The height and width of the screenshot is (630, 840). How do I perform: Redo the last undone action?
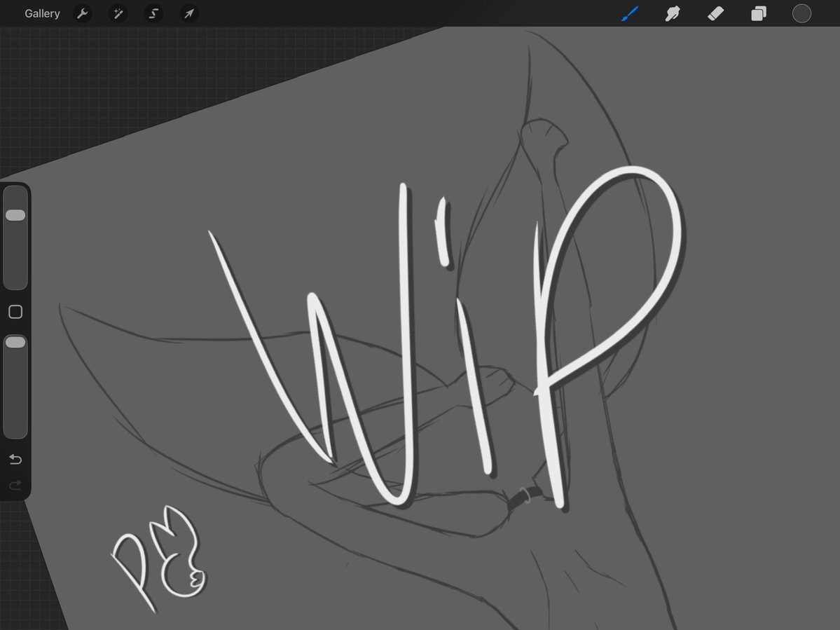pyautogui.click(x=15, y=484)
